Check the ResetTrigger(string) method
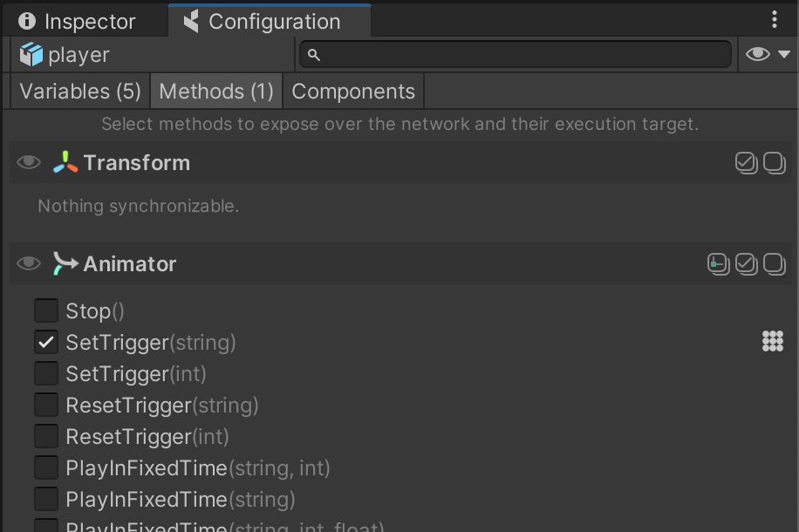 click(46, 406)
